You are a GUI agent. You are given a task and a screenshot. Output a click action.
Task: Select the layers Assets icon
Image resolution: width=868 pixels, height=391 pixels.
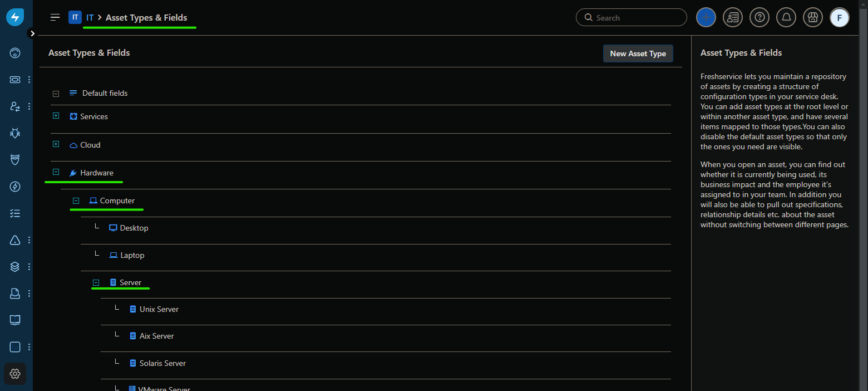click(14, 266)
